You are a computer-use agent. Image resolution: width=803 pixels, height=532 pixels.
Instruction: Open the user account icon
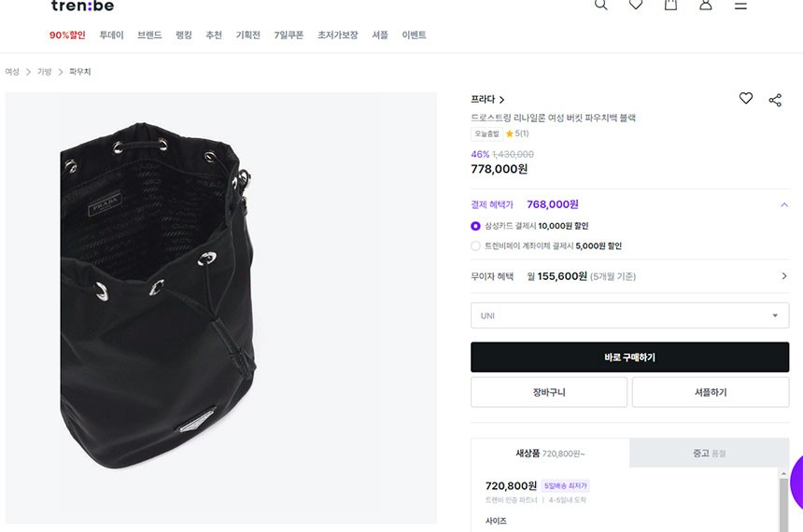[x=706, y=5]
